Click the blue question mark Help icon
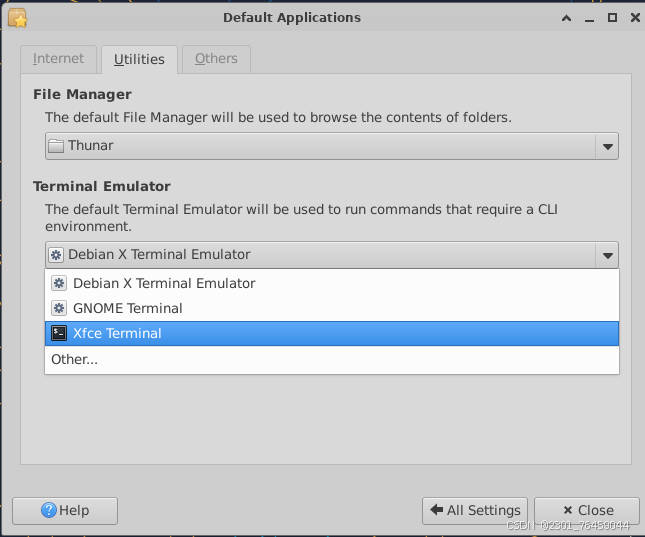 click(49, 510)
